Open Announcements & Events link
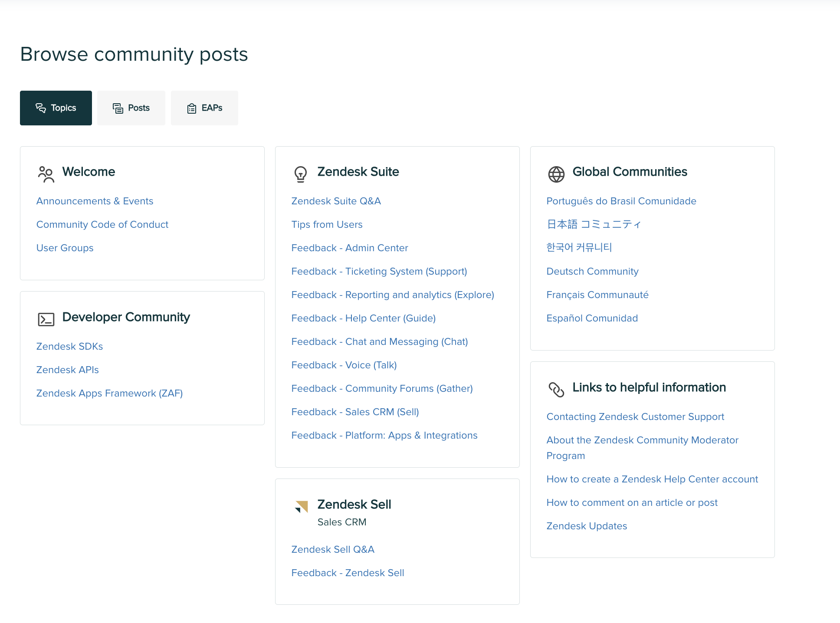Viewport: 840px width, 623px height. coord(95,201)
